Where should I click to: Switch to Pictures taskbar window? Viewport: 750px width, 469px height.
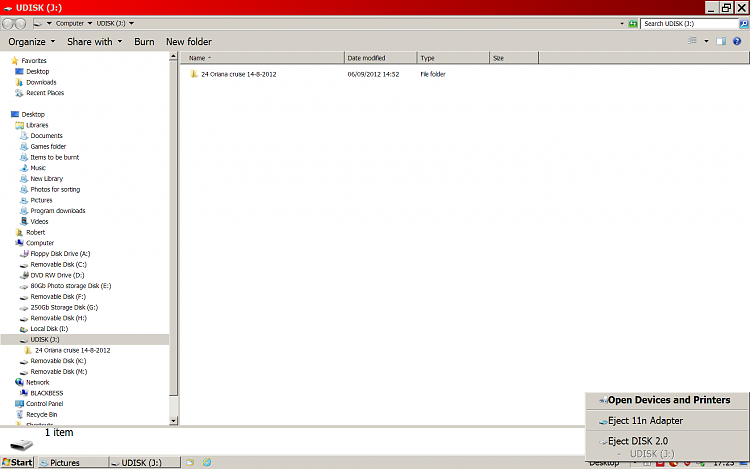point(73,462)
